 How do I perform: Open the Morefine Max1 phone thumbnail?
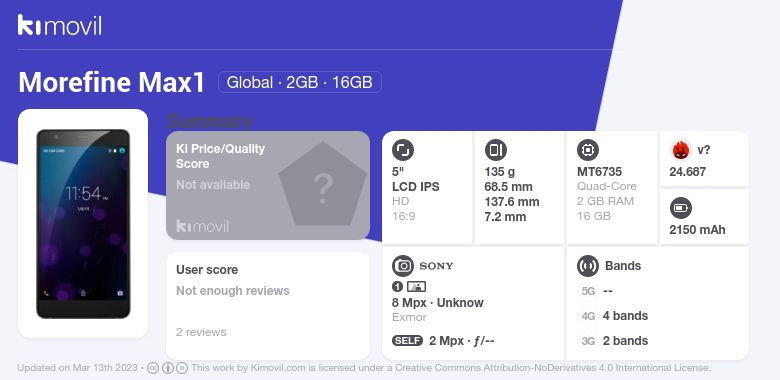[x=83, y=223]
